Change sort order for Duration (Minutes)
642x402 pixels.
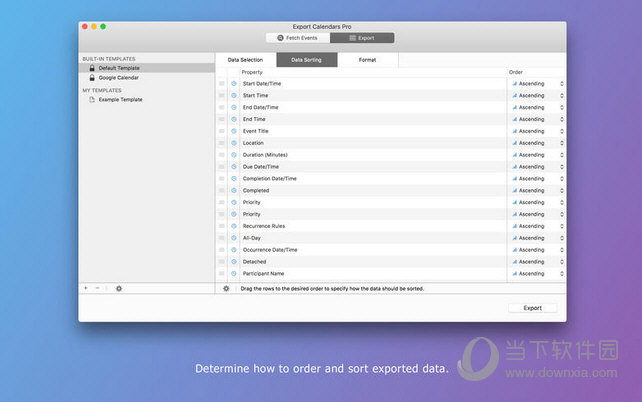click(x=538, y=155)
